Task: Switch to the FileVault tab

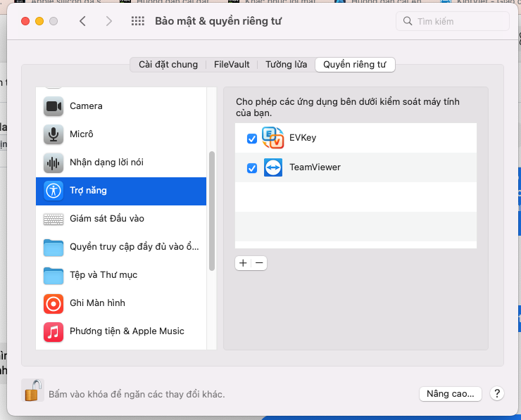Action: click(232, 65)
